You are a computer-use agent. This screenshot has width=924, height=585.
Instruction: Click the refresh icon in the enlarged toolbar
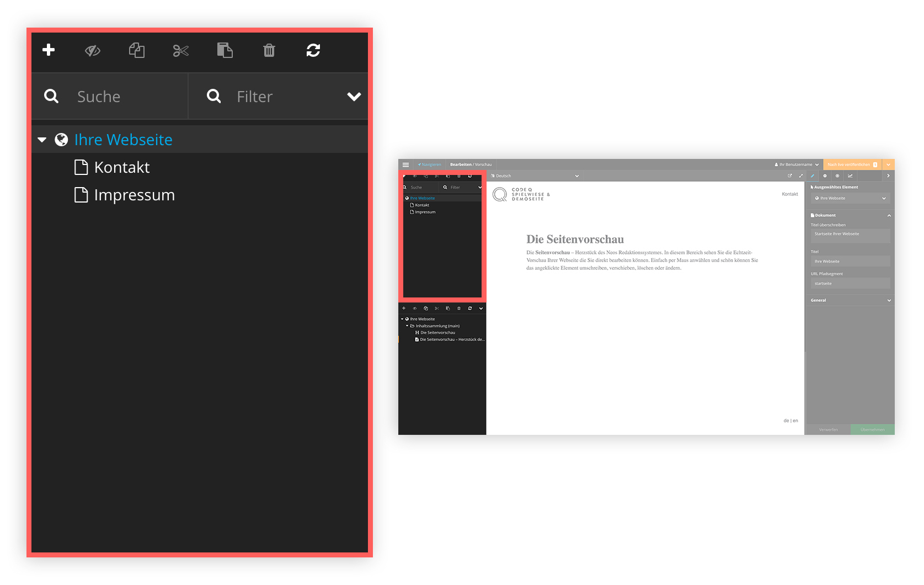tap(313, 50)
